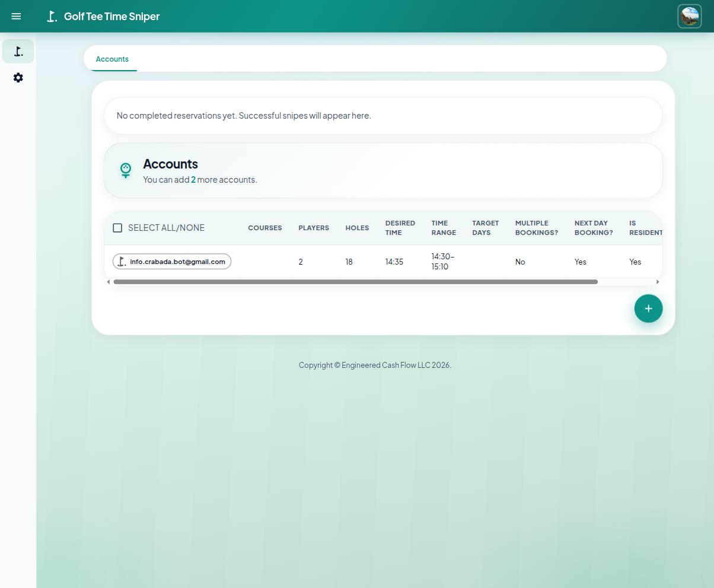Click the 'You can add 2 more accounts' text

point(200,180)
